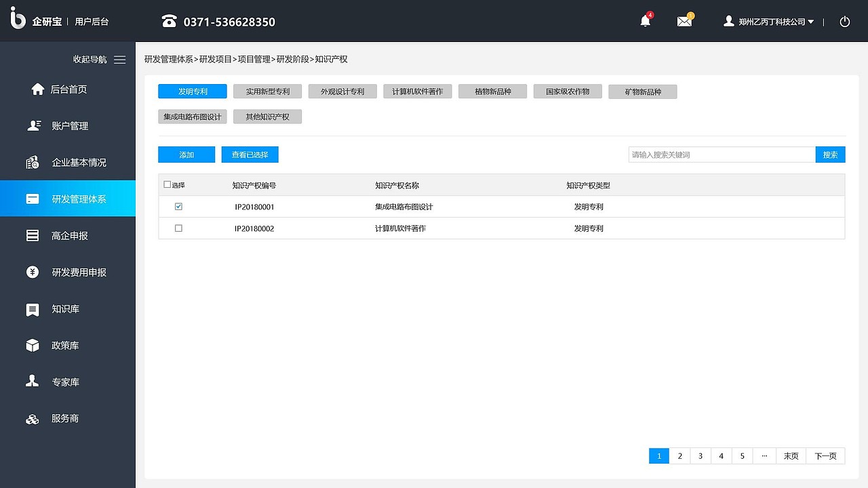Click the user avatar icon
The width and height of the screenshot is (868, 488).
[729, 21]
